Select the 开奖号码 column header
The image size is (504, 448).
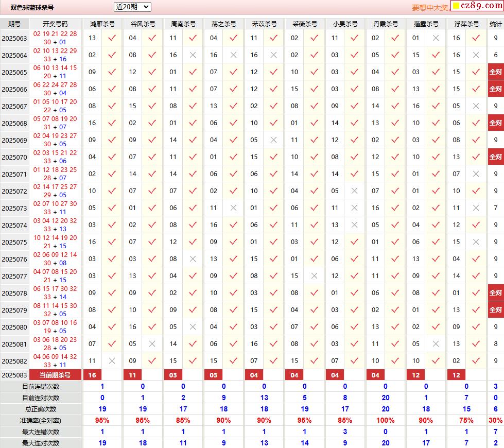[x=55, y=24]
